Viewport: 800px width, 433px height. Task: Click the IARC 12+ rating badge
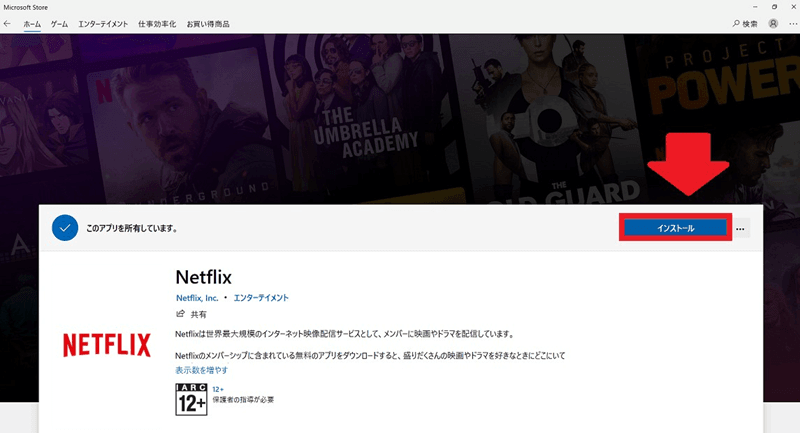(191, 399)
